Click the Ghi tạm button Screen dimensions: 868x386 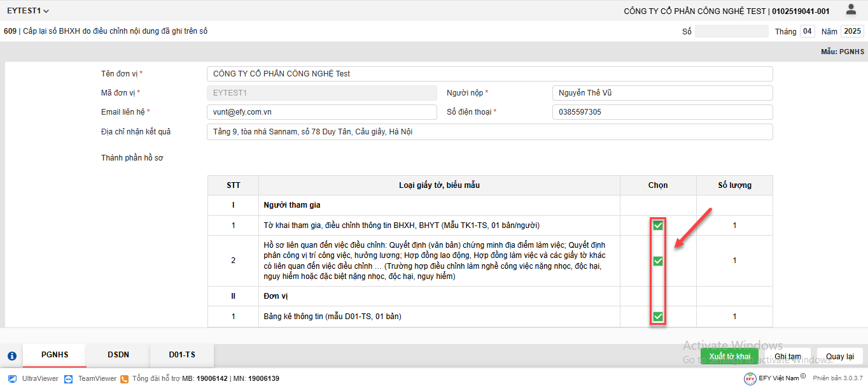click(788, 356)
